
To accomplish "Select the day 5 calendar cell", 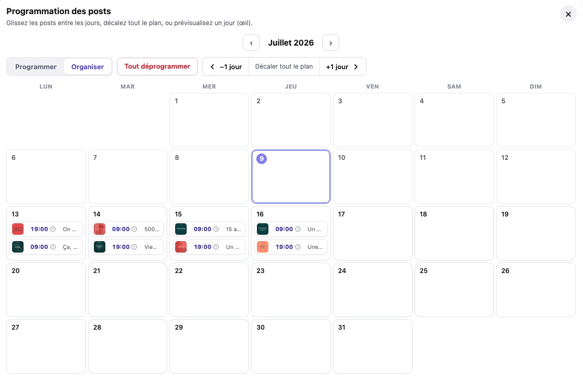I will [536, 120].
